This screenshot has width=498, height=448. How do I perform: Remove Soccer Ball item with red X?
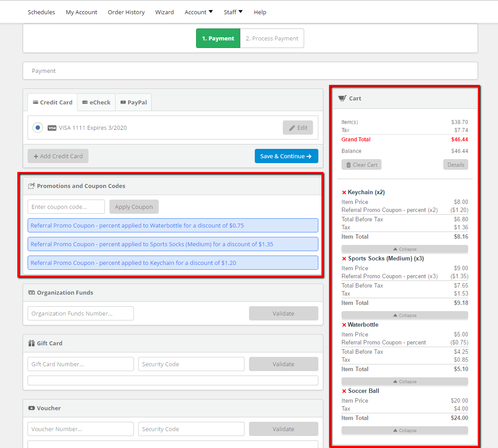[x=344, y=391]
